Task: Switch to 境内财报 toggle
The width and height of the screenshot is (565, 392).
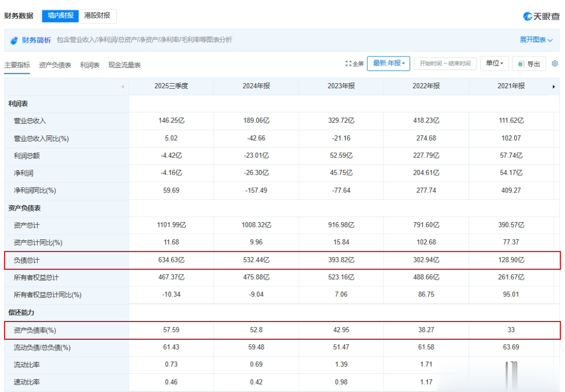Action: (x=60, y=16)
